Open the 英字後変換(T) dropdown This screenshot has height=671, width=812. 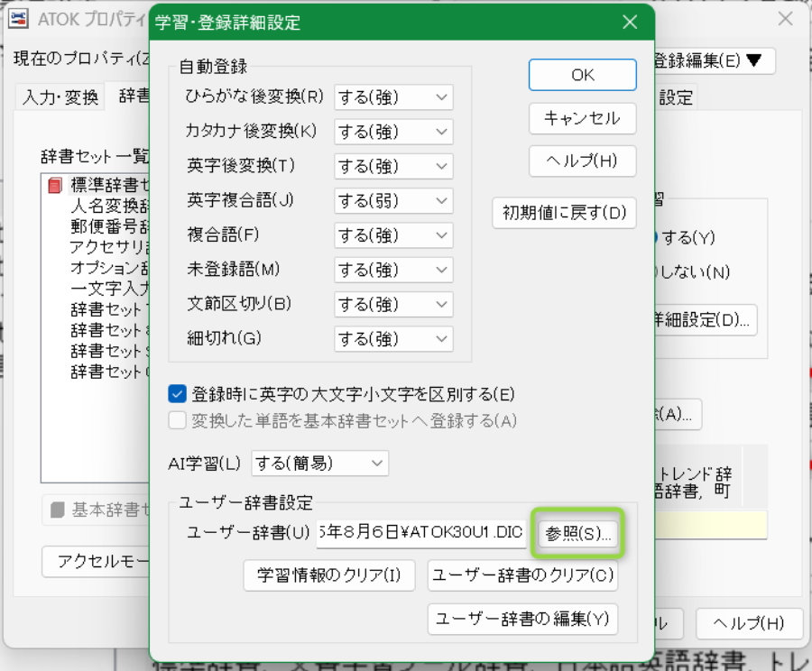(393, 166)
